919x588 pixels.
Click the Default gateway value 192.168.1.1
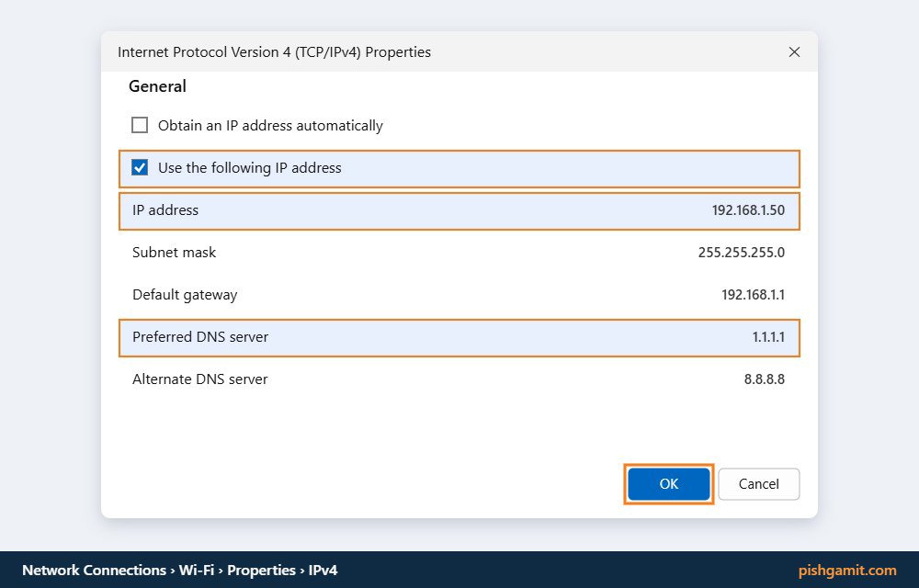point(753,295)
